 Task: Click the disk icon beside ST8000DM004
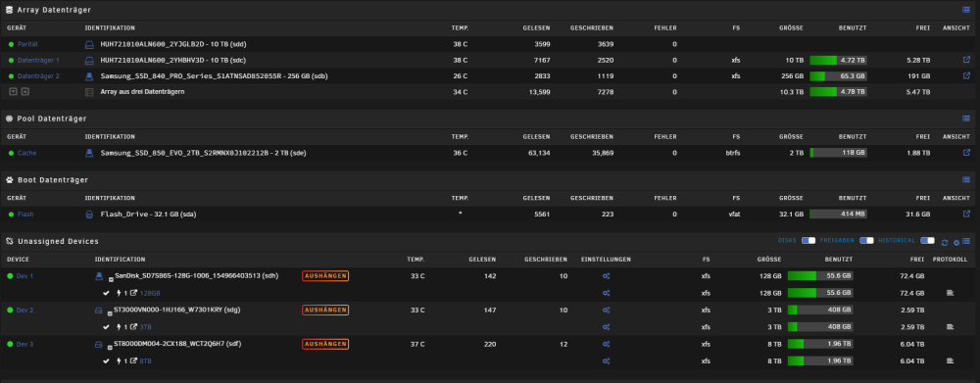tap(99, 344)
